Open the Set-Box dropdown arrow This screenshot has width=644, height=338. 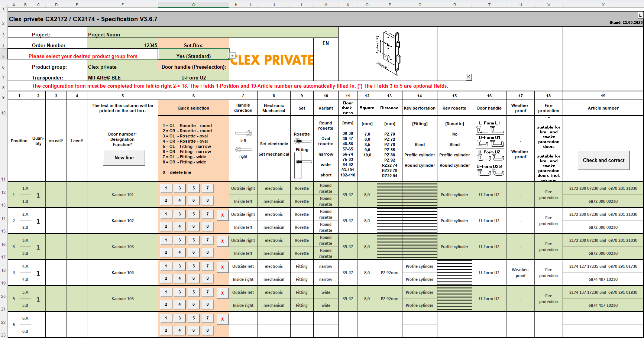233,56
